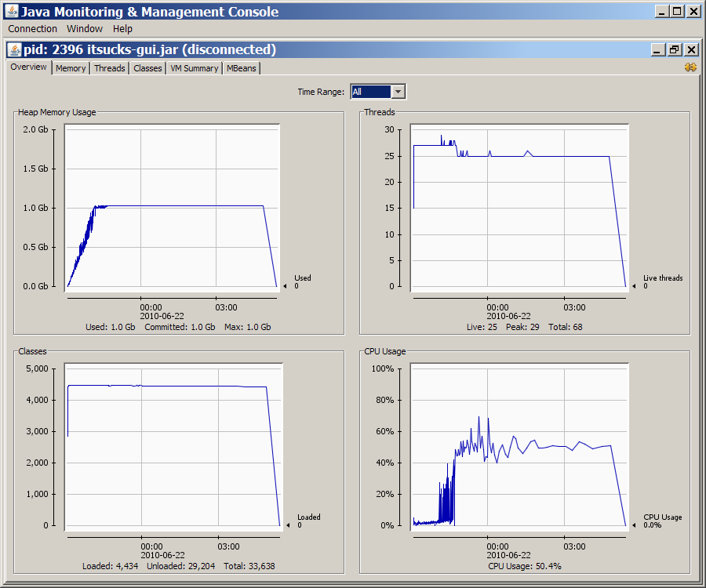The image size is (706, 588).
Task: Minimize the Java Monitoring Console window
Action: tap(661, 11)
